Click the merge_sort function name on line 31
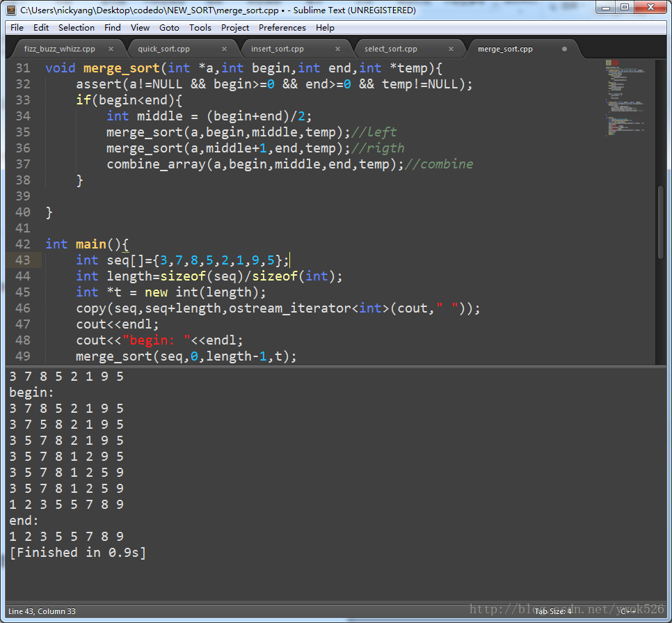 click(121, 68)
